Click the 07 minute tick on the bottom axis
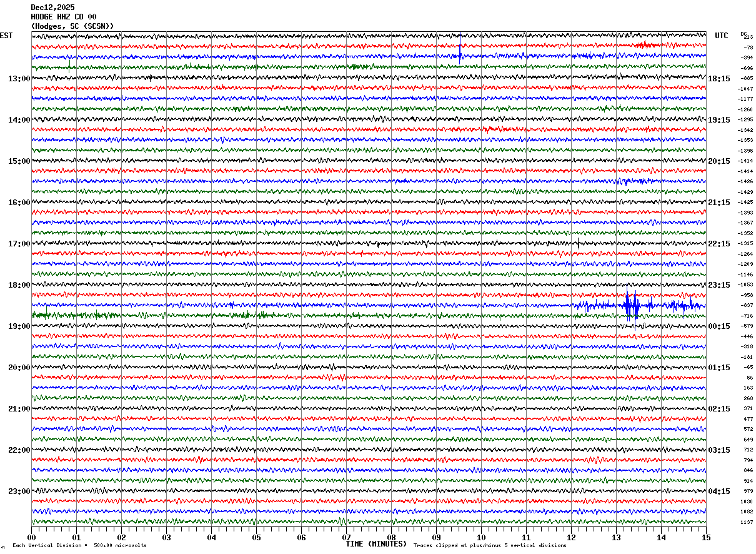Viewport: 756px width, 554px height. point(346,538)
